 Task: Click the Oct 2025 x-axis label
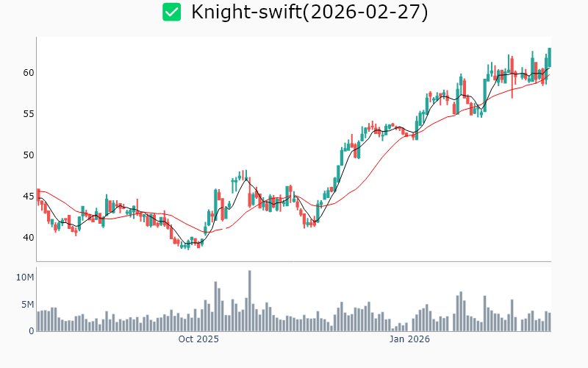coord(198,339)
